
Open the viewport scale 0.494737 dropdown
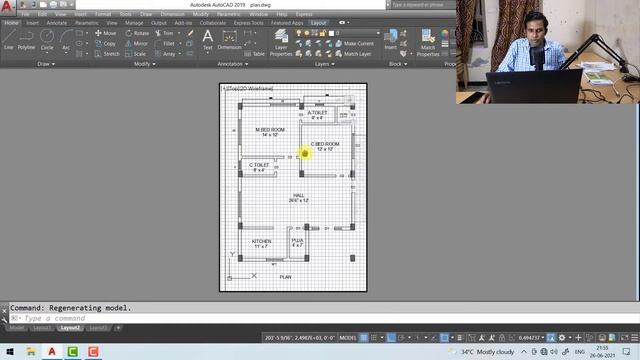click(x=531, y=338)
